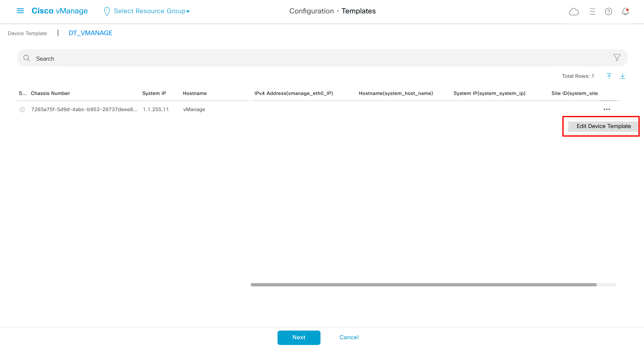Click the search magnifier icon
The height and width of the screenshot is (347, 644).
pos(27,58)
